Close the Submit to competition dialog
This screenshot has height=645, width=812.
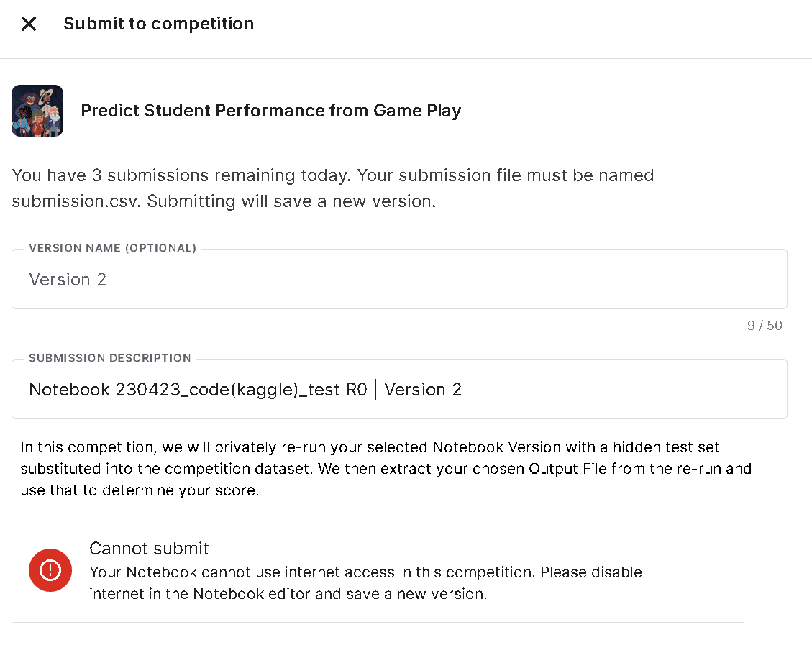29,24
